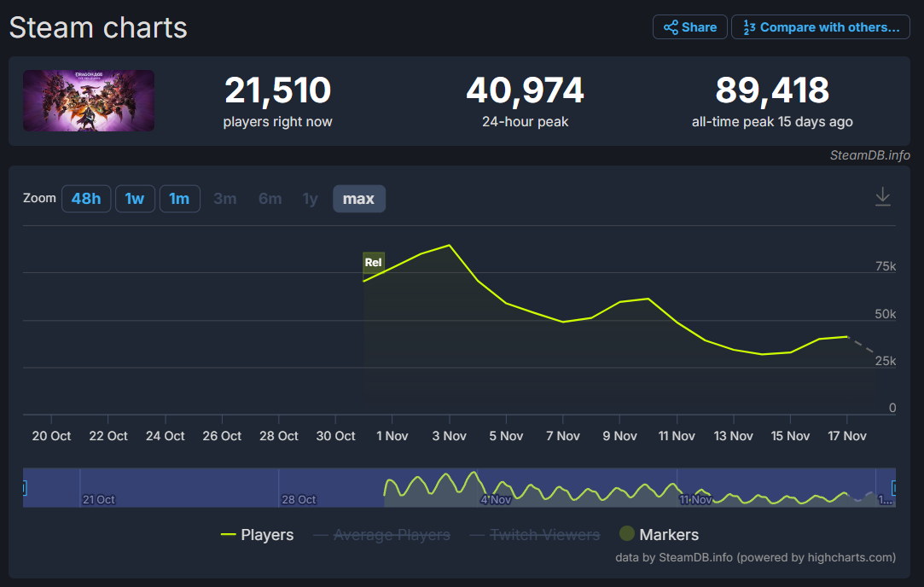Click the 9 Nov axis label
Screen dimensions: 924x587
pyautogui.click(x=620, y=436)
